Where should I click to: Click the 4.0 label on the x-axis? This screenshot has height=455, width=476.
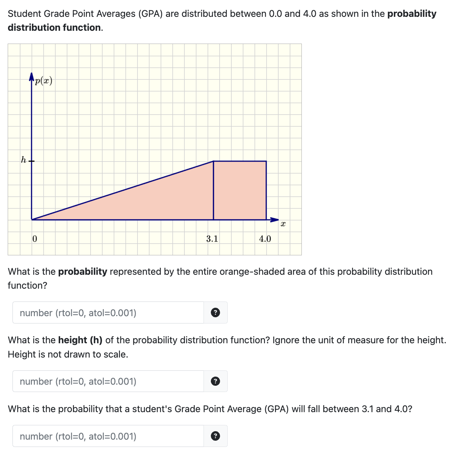click(x=265, y=239)
